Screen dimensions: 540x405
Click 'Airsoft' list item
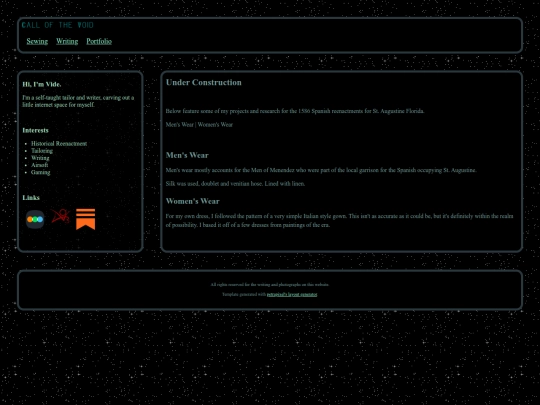[x=40, y=165]
